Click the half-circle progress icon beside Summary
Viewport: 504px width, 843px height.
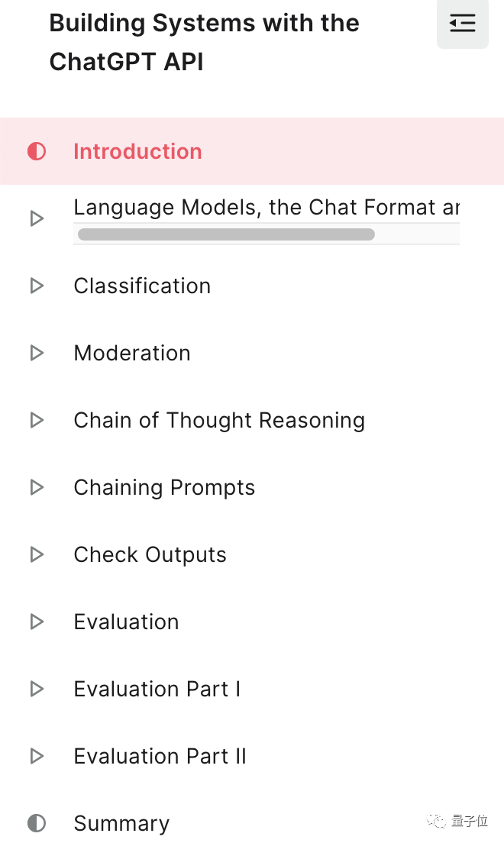pos(37,823)
